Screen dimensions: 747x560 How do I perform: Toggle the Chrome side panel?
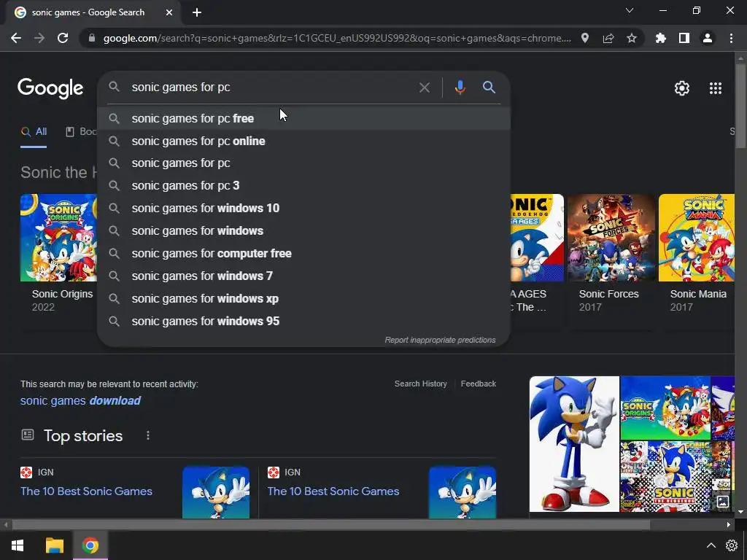(684, 38)
